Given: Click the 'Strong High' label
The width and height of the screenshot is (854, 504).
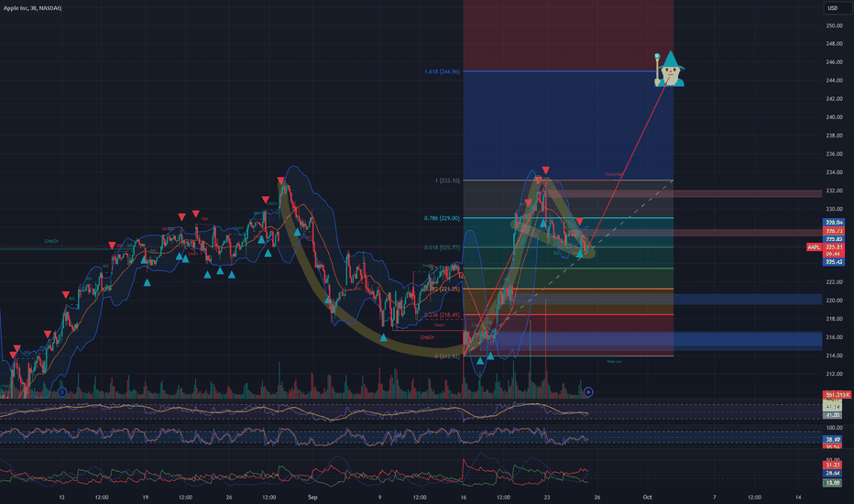Looking at the screenshot, I should [x=614, y=175].
